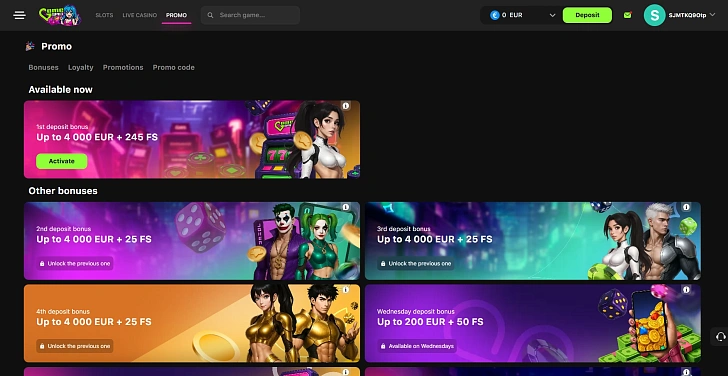This screenshot has width=728, height=376.
Task: Open the Wednesday deposit bonus banner
Action: click(x=533, y=323)
